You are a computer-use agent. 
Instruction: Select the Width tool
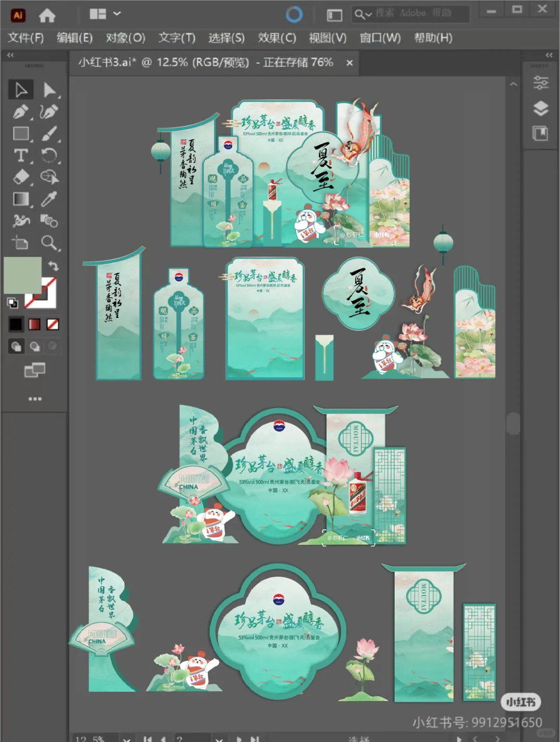coord(21,221)
